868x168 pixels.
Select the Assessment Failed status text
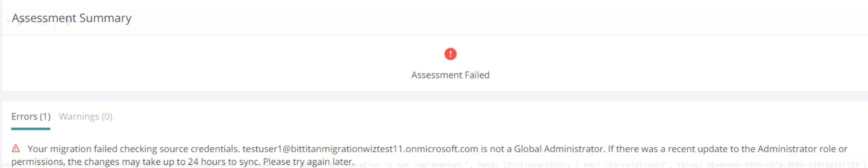pyautogui.click(x=450, y=75)
